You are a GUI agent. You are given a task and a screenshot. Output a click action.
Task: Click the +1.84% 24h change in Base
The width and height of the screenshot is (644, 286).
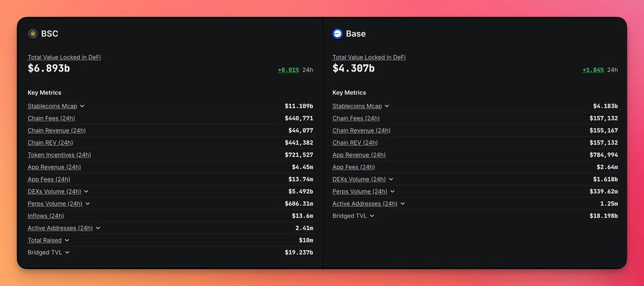(x=594, y=70)
